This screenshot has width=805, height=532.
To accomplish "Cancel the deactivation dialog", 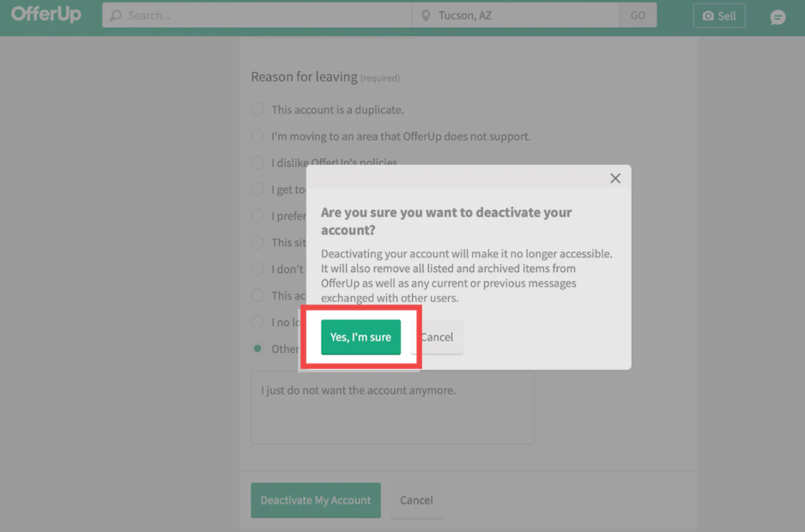I will 437,337.
